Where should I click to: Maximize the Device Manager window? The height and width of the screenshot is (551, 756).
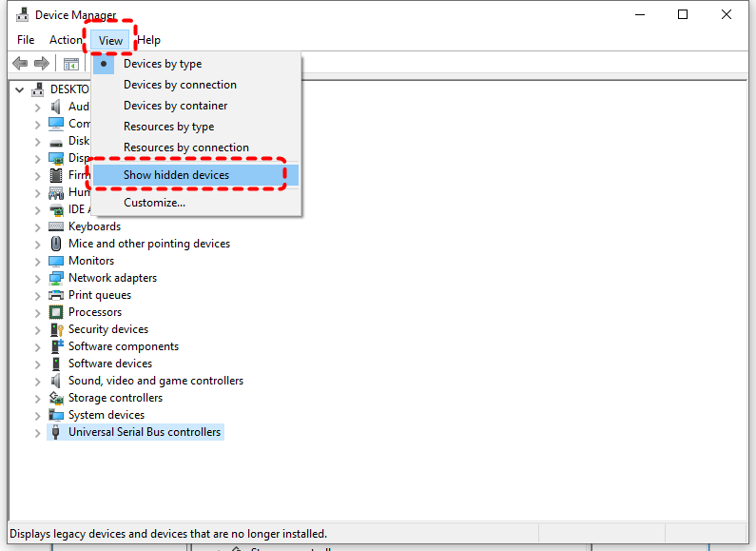683,14
